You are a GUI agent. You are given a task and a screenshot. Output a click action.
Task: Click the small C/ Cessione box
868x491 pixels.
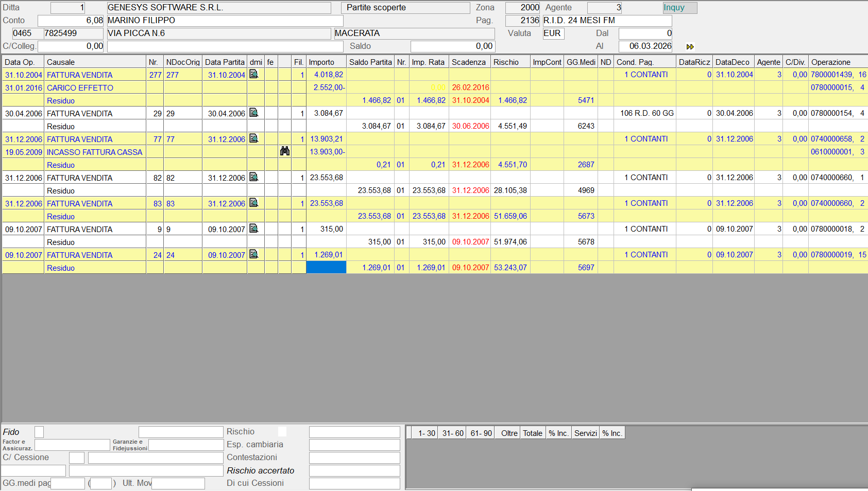[77, 458]
